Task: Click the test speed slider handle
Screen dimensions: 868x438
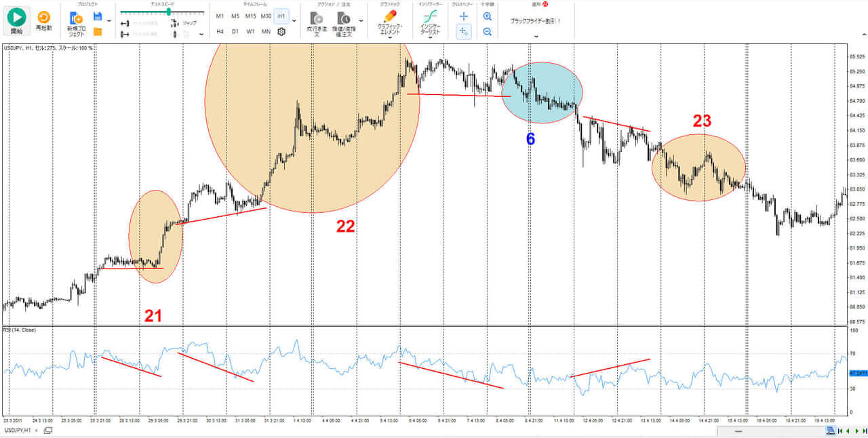Action: click(168, 12)
